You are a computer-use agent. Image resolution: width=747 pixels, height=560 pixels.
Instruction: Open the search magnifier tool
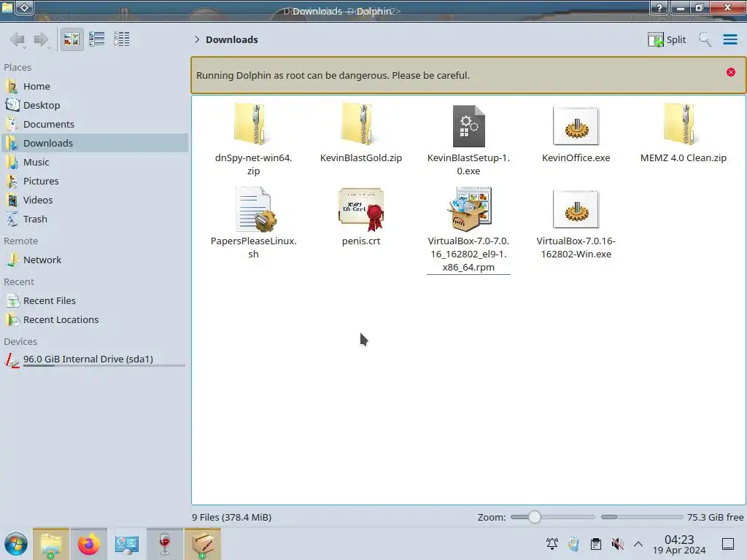tap(705, 39)
